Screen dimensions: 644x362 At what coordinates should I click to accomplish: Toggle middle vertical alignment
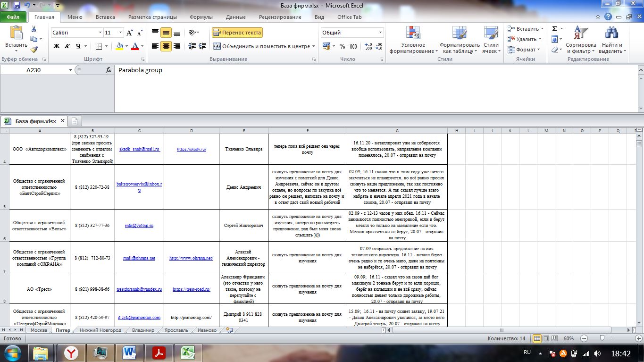(166, 33)
